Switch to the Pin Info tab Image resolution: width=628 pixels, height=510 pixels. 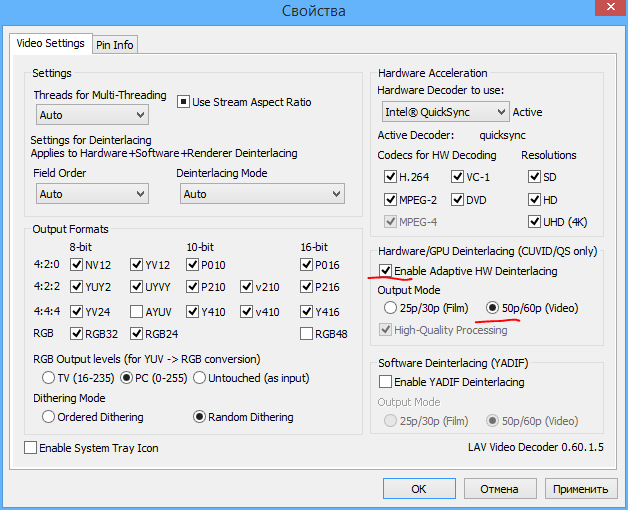(115, 44)
